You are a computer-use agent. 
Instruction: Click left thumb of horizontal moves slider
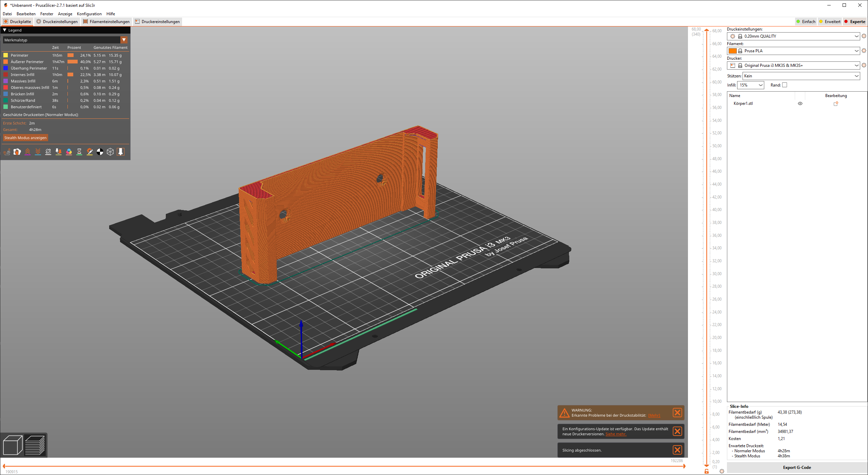[3, 466]
